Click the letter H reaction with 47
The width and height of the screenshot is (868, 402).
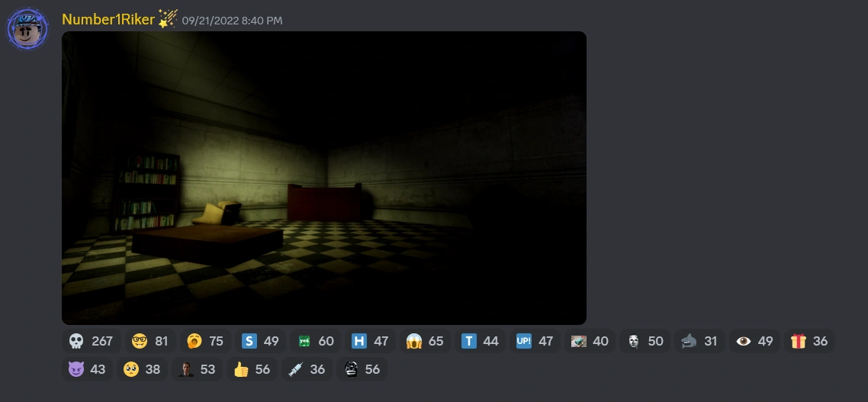(371, 341)
